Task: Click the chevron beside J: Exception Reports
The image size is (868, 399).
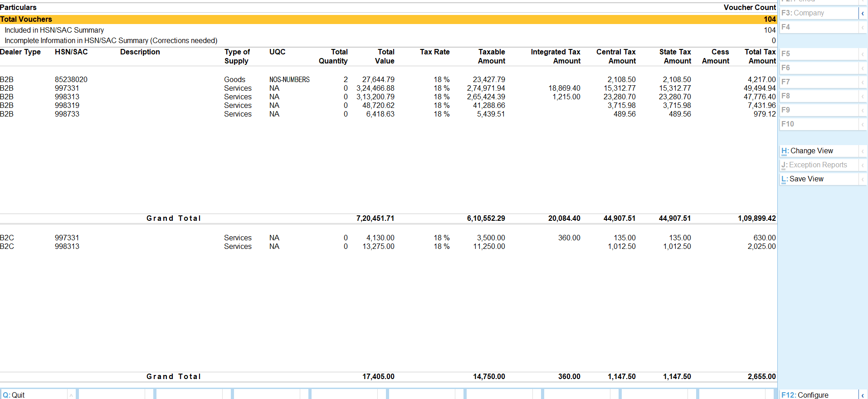Action: coord(862,165)
